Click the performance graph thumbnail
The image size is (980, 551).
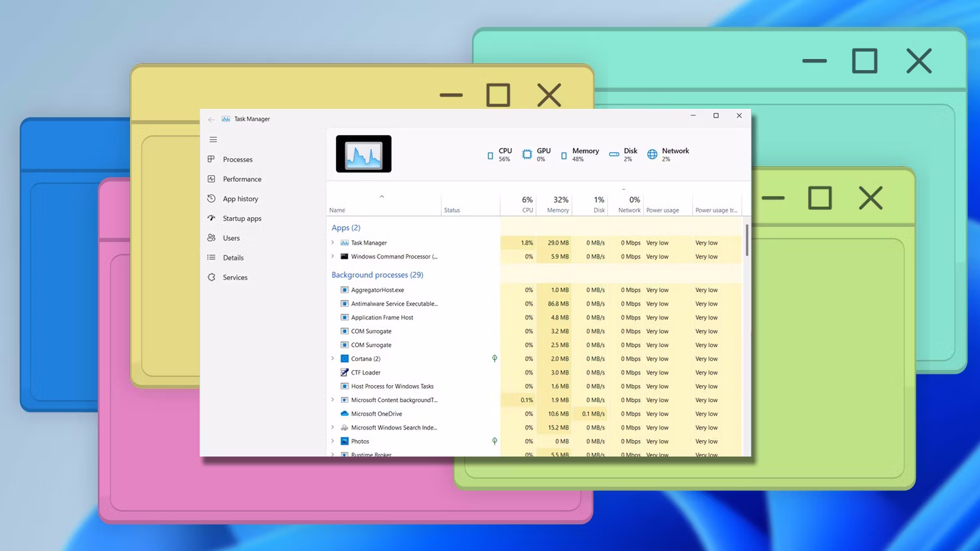[364, 154]
